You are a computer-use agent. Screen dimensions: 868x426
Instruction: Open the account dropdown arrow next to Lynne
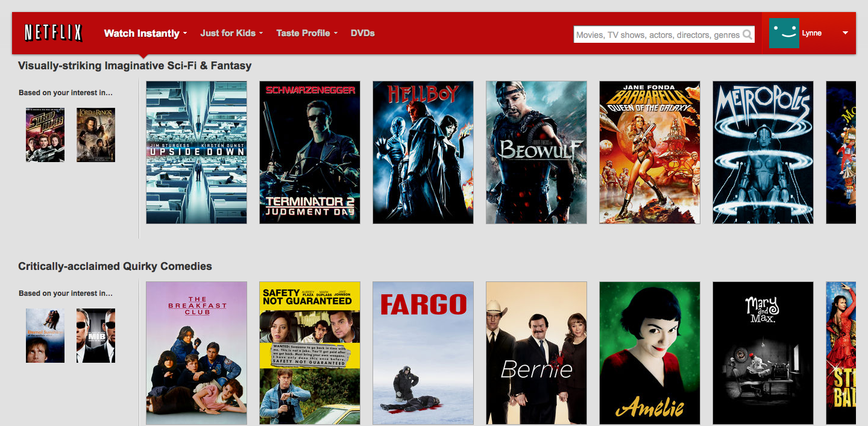click(845, 33)
